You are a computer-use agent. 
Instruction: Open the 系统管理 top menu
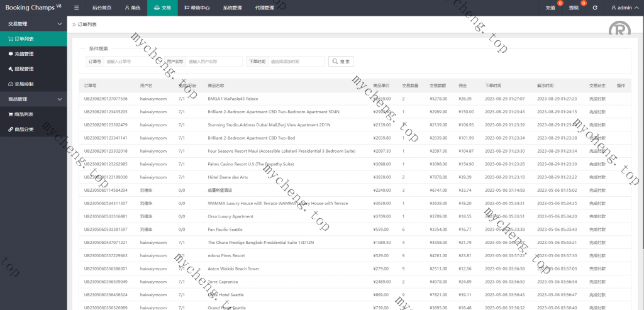click(x=232, y=8)
